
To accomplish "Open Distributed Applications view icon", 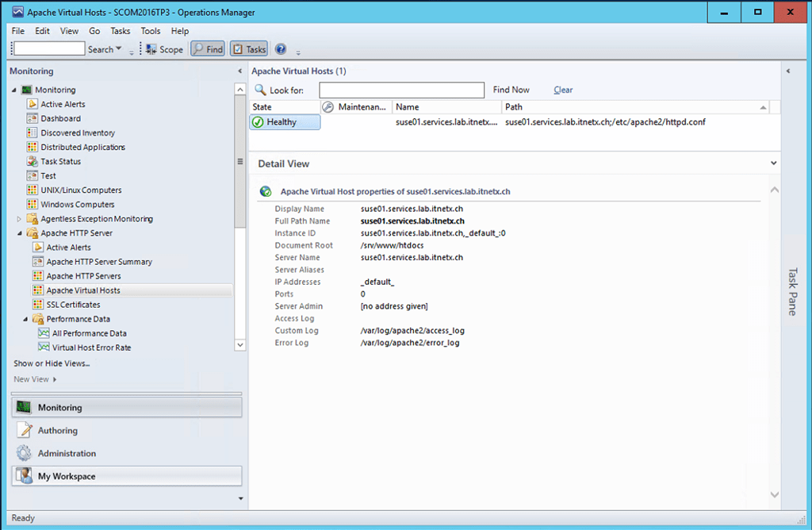I will (x=32, y=147).
